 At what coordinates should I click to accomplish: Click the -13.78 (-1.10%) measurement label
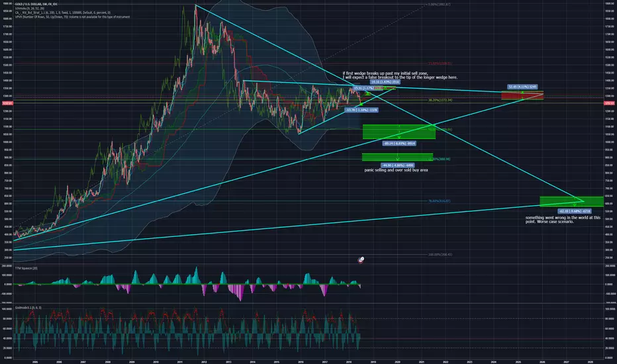pyautogui.click(x=361, y=110)
